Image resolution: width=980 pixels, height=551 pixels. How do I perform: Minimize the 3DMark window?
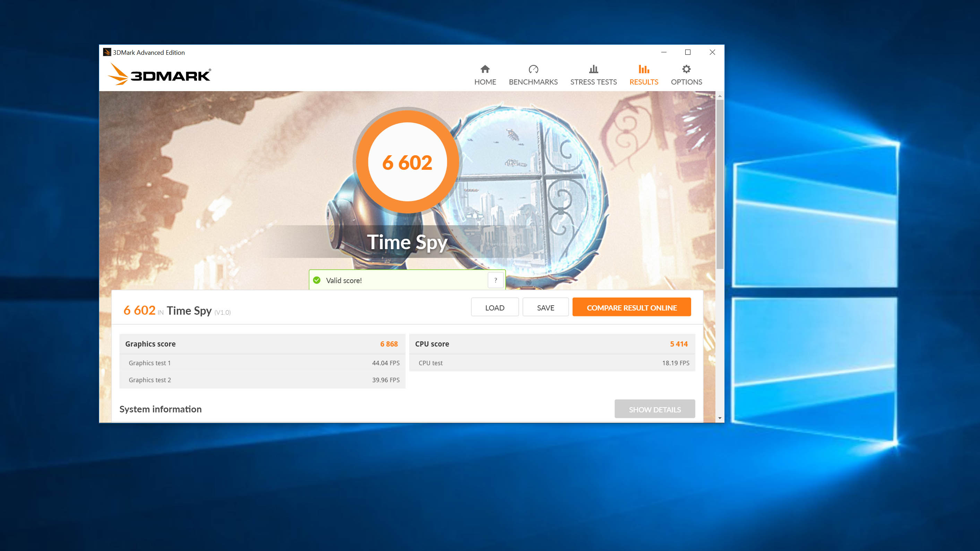click(664, 52)
